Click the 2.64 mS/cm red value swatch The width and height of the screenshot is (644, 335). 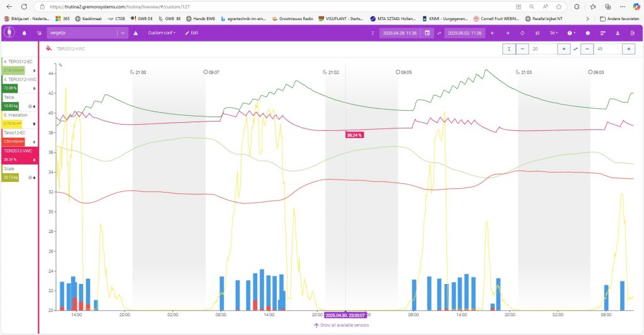point(14,142)
